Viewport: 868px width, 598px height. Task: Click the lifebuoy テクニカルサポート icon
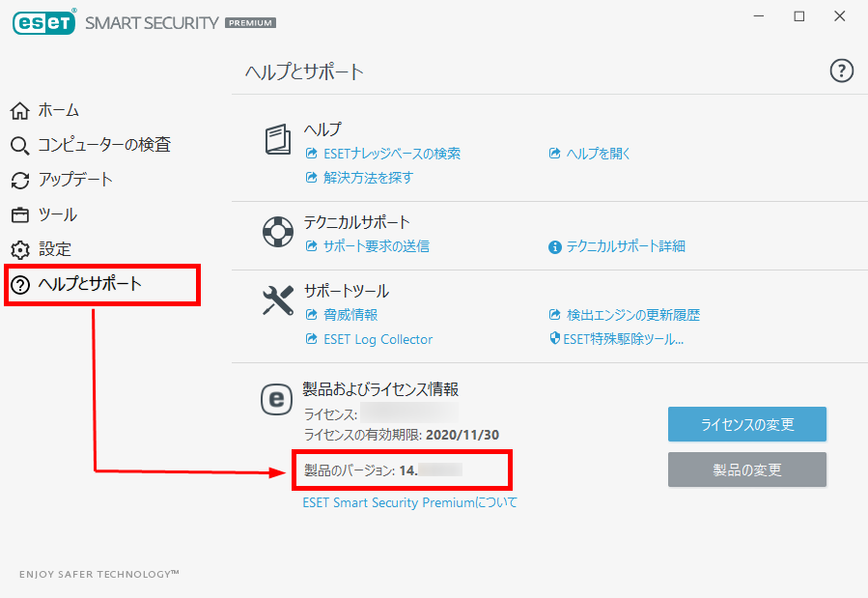(278, 232)
